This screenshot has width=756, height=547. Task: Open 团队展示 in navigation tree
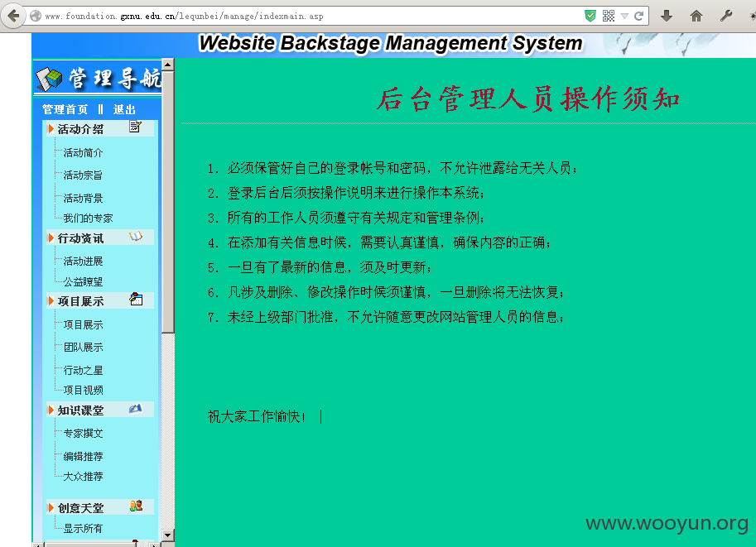[83, 348]
